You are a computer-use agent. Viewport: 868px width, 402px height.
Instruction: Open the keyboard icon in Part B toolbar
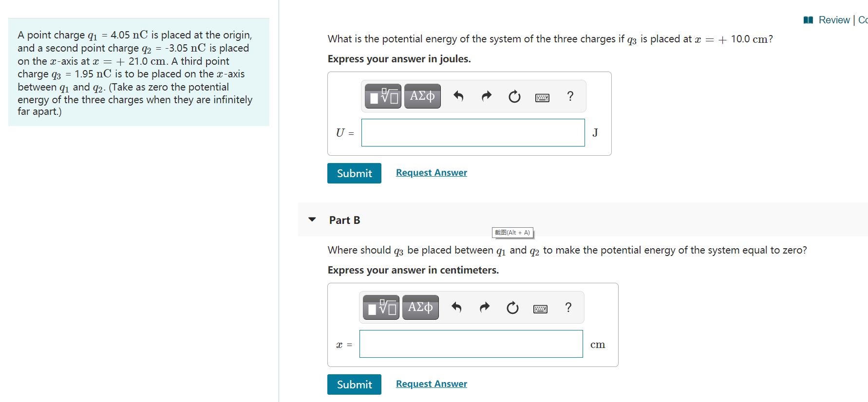coord(540,308)
